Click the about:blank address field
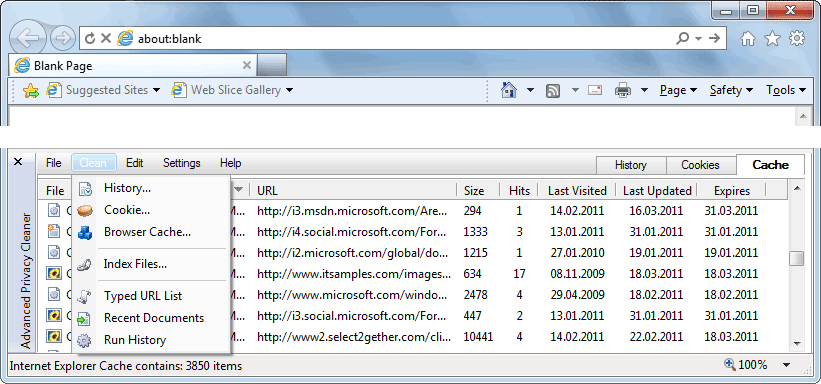This screenshot has width=821, height=384. point(403,39)
